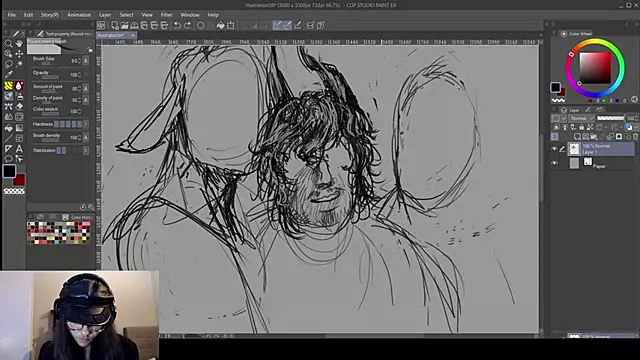Click the layer opacity slider bar
Viewport: 640px width, 360px height.
[x=610, y=118]
